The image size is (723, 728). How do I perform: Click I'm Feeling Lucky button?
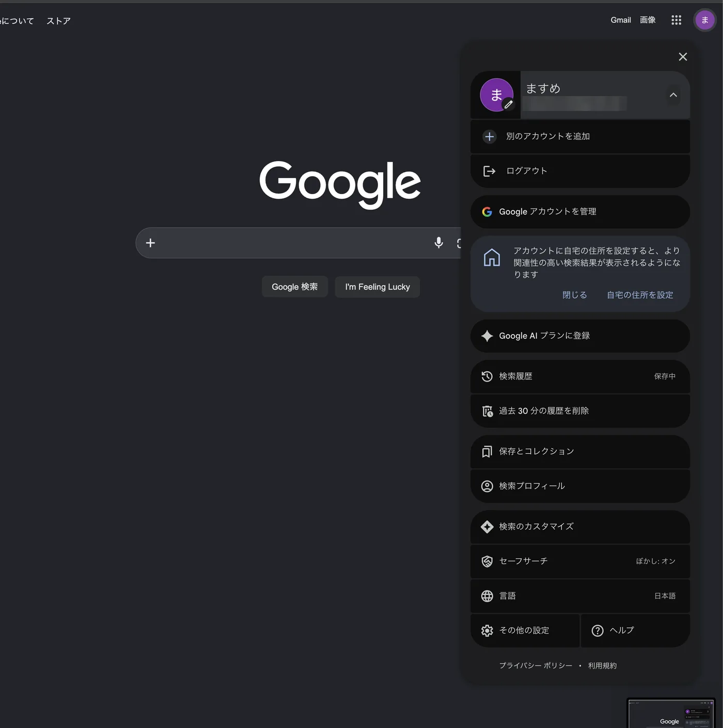(x=378, y=287)
